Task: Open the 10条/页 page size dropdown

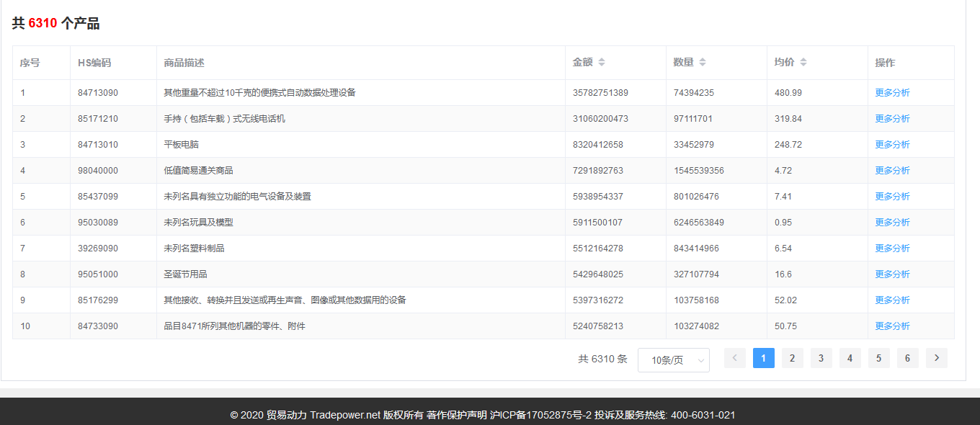Action: click(x=674, y=360)
